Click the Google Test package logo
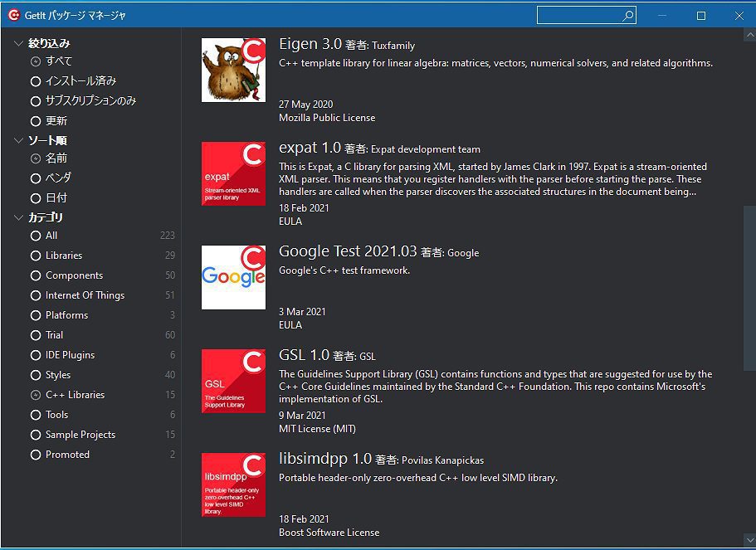 pyautogui.click(x=233, y=277)
